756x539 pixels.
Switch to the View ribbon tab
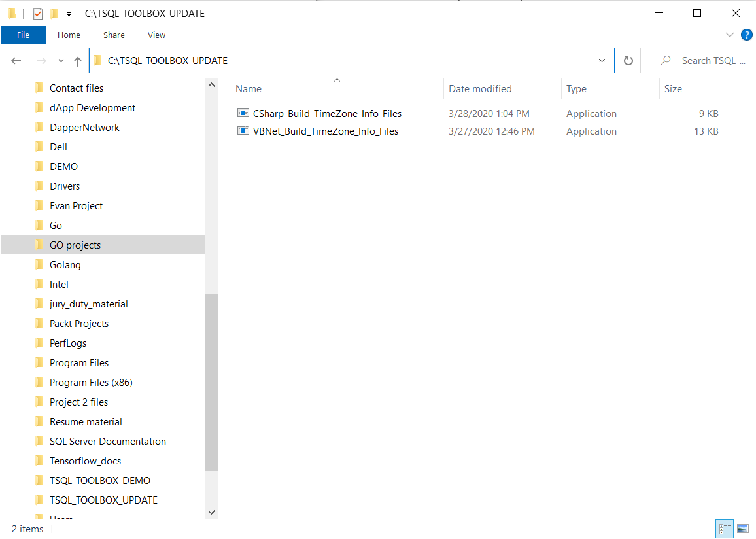point(156,35)
